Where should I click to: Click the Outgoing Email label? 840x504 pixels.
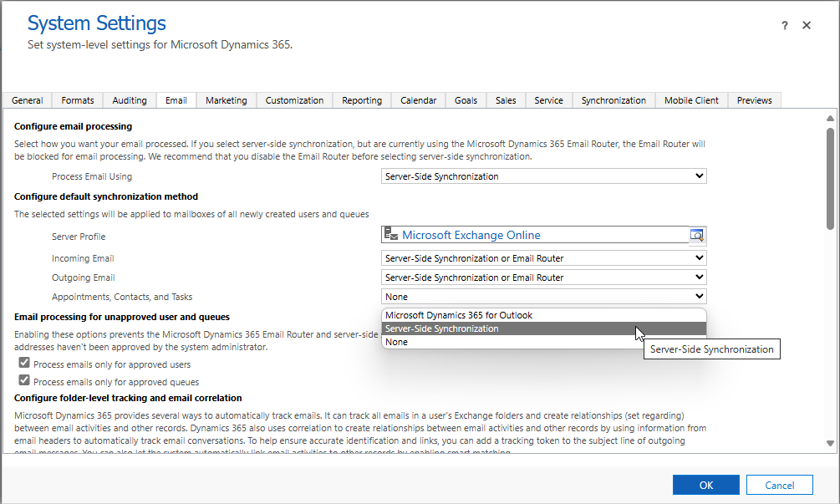[83, 277]
